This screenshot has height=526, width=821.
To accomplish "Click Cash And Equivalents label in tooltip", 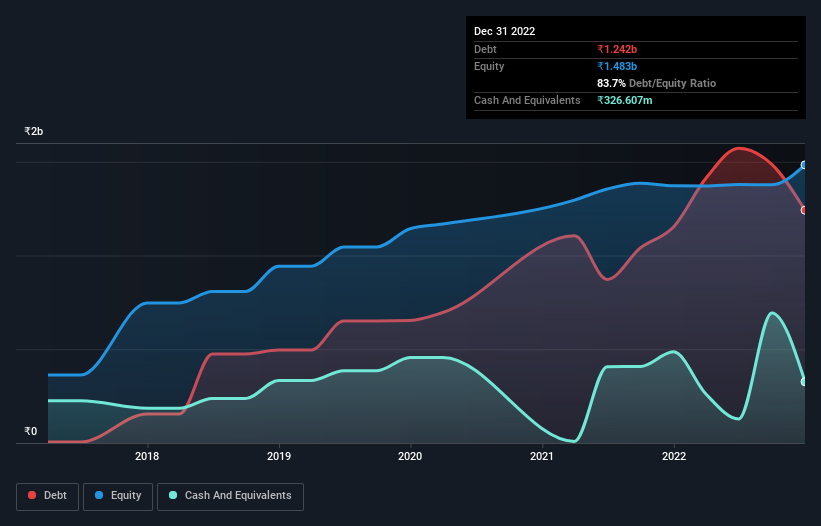I will coord(527,100).
